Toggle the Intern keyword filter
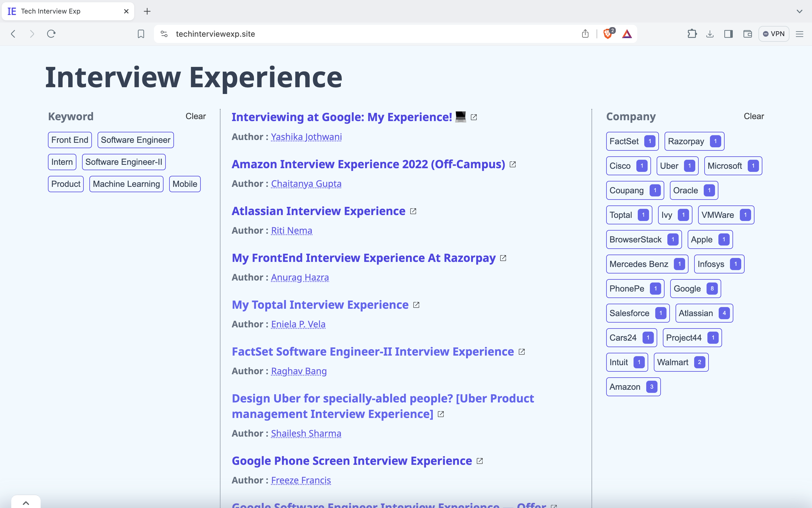 [62, 162]
